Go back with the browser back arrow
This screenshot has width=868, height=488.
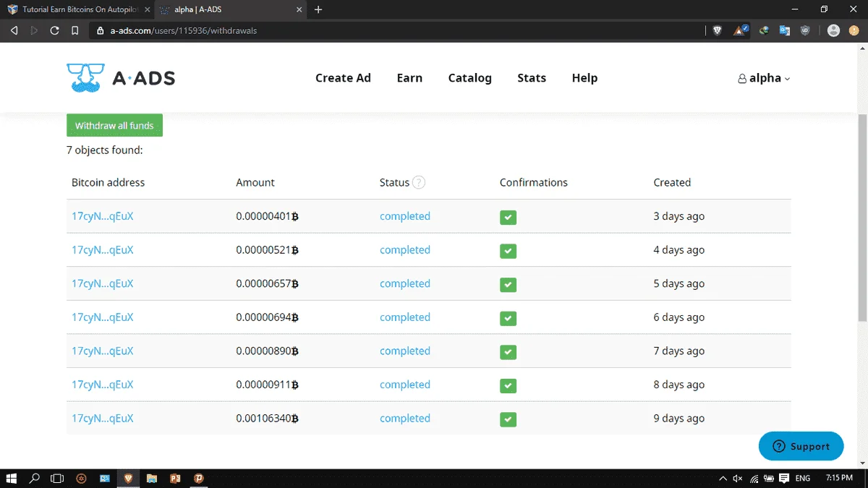14,30
